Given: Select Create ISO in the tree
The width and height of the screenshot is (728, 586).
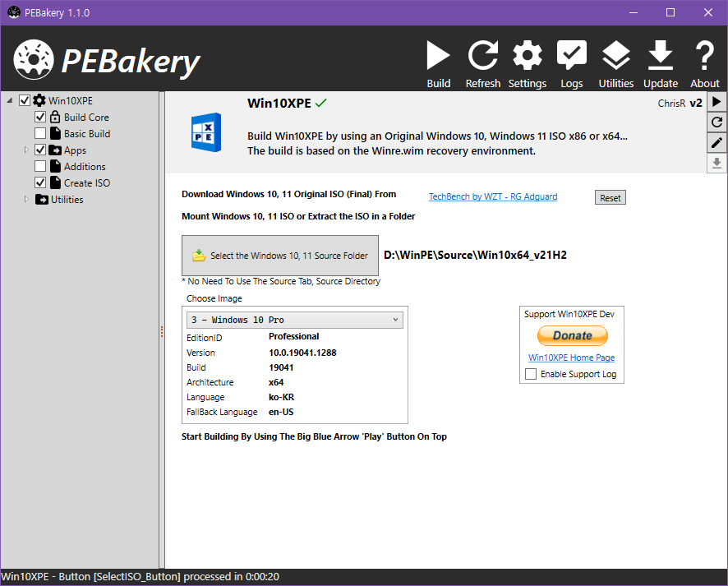Looking at the screenshot, I should pyautogui.click(x=87, y=183).
